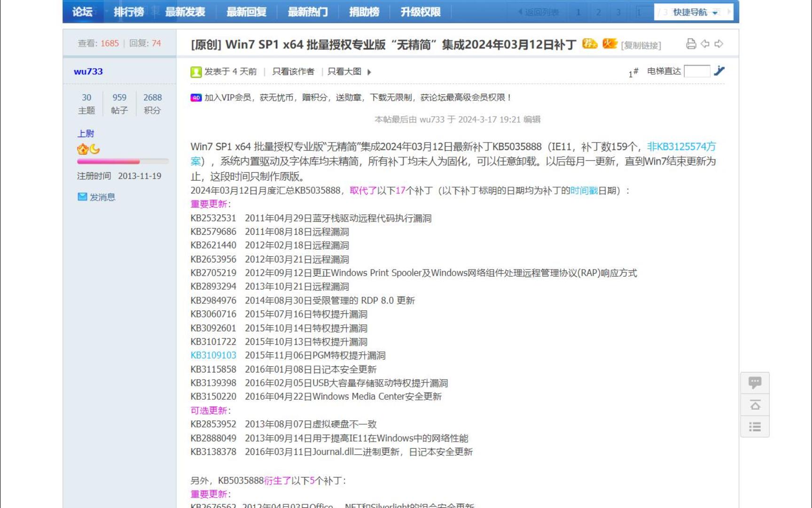
Task: Click the VIP membership ad text
Action: coord(358,97)
